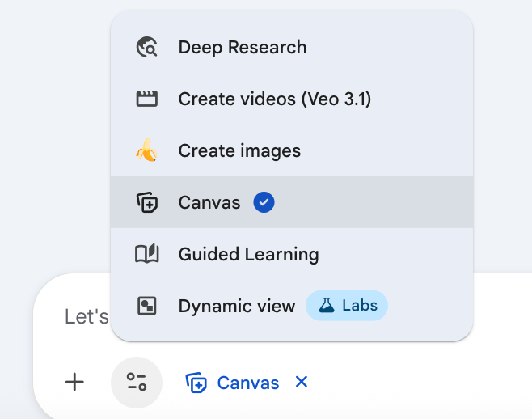Click the banana Create images icon
The height and width of the screenshot is (419, 532).
(146, 150)
